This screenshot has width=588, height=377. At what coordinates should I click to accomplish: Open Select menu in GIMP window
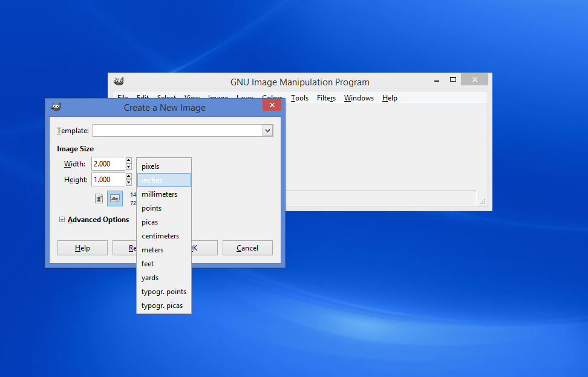tap(166, 96)
